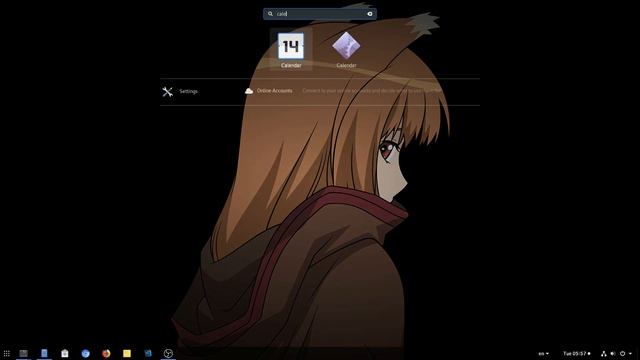Switch to OBS Studio in the taskbar
640x360 pixels.
[168, 353]
